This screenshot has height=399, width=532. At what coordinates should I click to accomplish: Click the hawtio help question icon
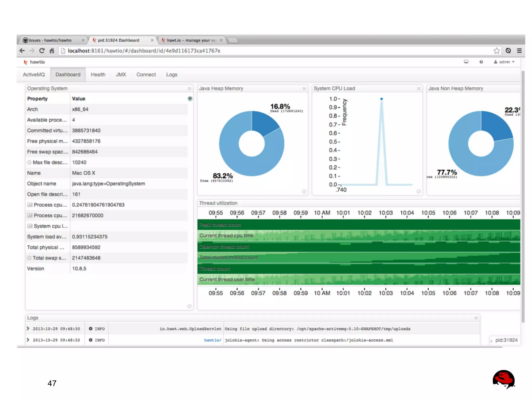point(481,62)
